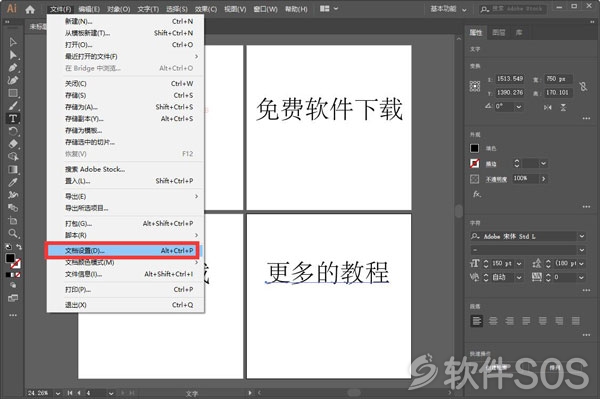
Task: Click the Fill color swatch in Properties
Action: (x=474, y=148)
